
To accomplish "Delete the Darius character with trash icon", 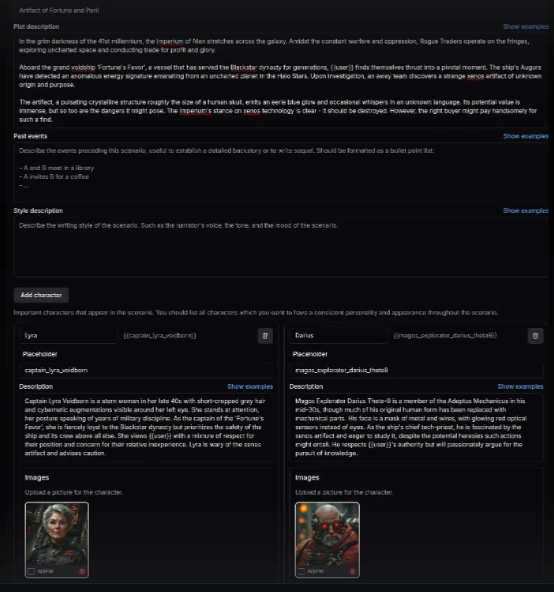I will (535, 336).
